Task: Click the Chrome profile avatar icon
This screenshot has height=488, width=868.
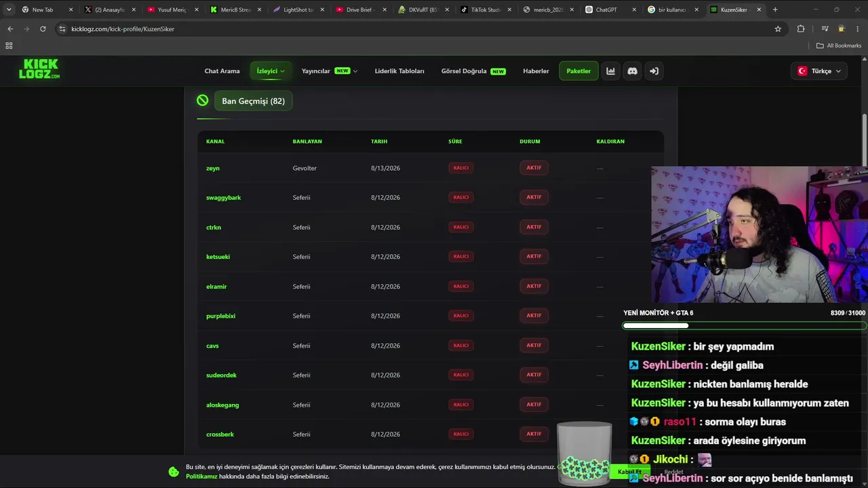Action: (842, 28)
